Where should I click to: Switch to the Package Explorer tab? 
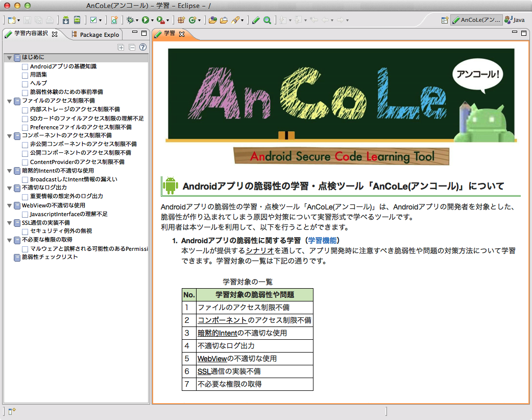point(95,35)
